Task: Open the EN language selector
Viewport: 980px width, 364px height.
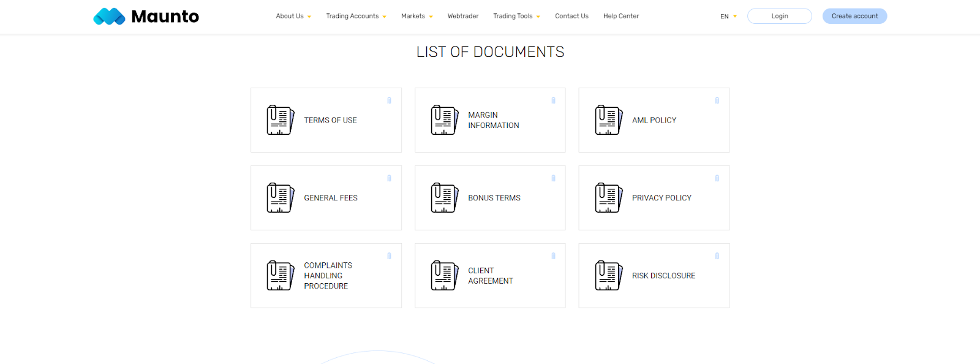Action: click(x=728, y=17)
